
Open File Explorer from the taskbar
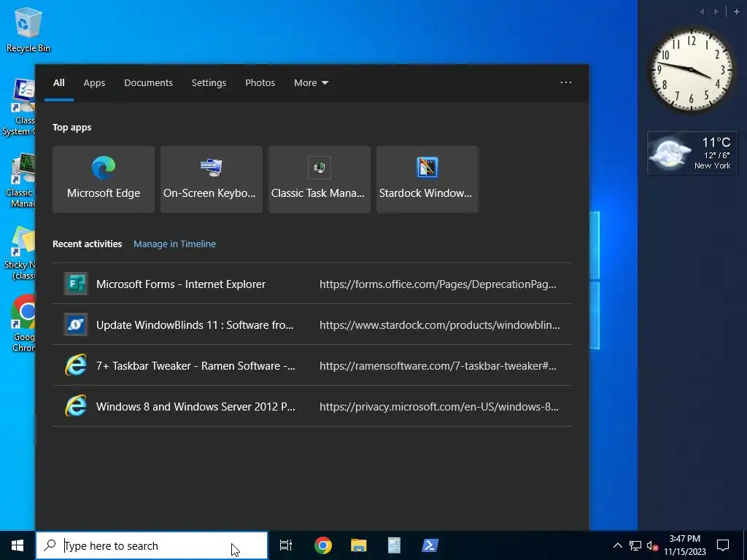359,545
